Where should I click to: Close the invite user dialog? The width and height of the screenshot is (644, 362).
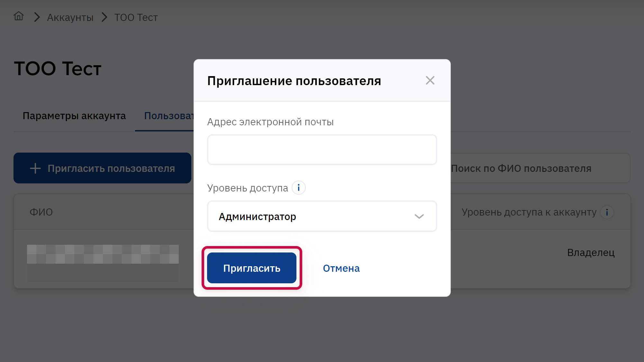tap(430, 80)
